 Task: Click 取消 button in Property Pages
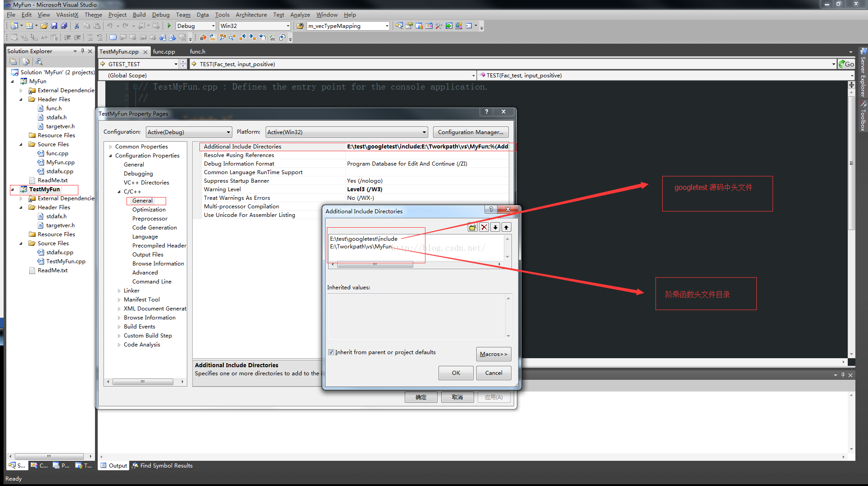pyautogui.click(x=457, y=397)
